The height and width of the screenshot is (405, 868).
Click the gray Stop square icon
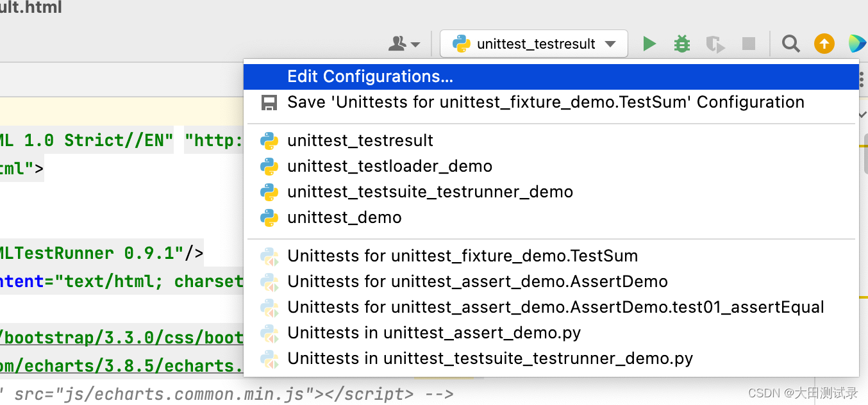(x=748, y=44)
